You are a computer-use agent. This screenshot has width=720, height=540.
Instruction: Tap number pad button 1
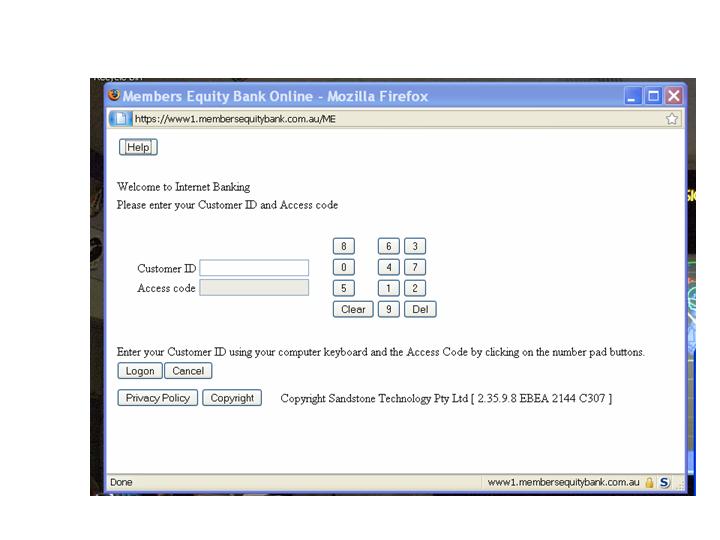(x=388, y=288)
